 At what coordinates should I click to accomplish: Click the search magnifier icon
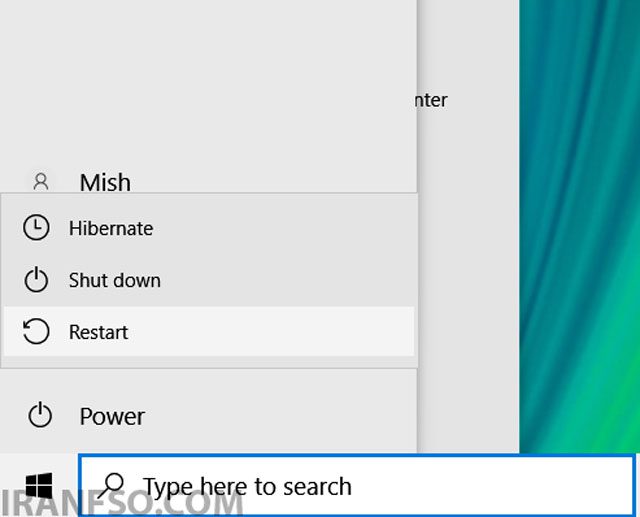pyautogui.click(x=111, y=486)
